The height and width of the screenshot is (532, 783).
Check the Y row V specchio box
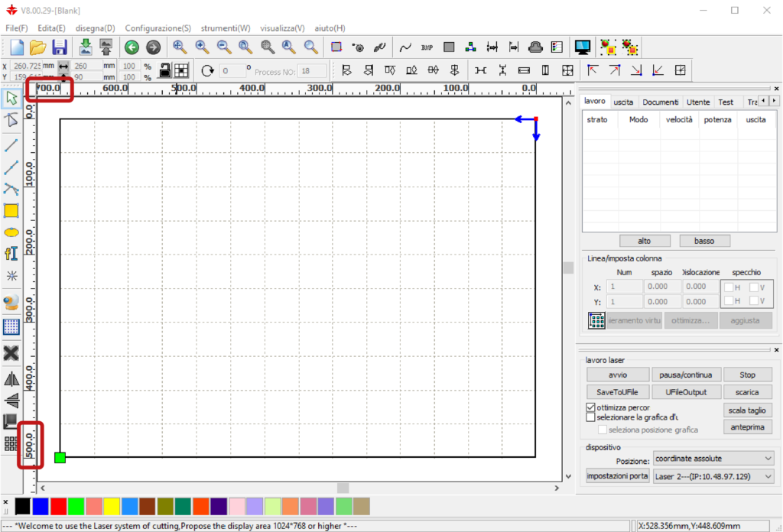[754, 300]
